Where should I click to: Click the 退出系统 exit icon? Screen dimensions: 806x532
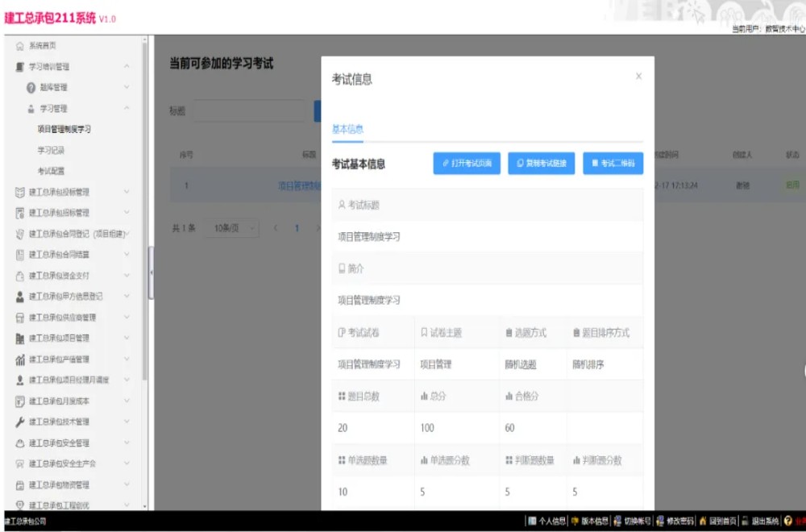tap(744, 522)
